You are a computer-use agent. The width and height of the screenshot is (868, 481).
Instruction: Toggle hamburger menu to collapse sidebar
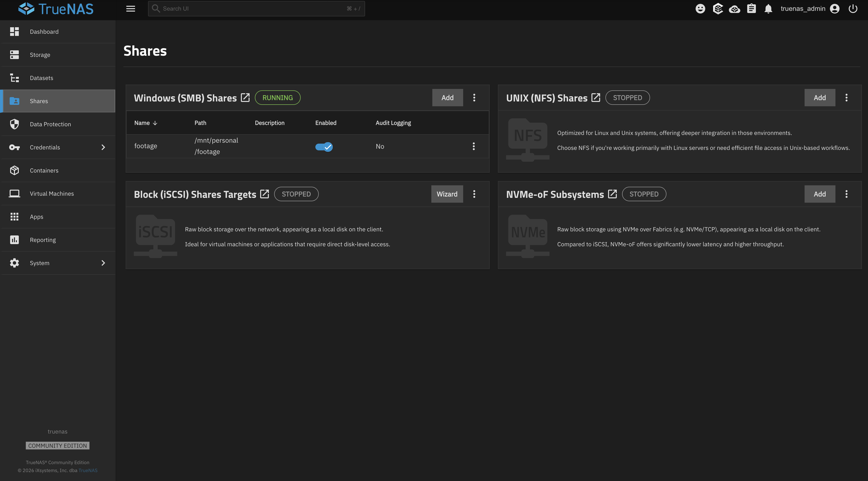coord(130,9)
